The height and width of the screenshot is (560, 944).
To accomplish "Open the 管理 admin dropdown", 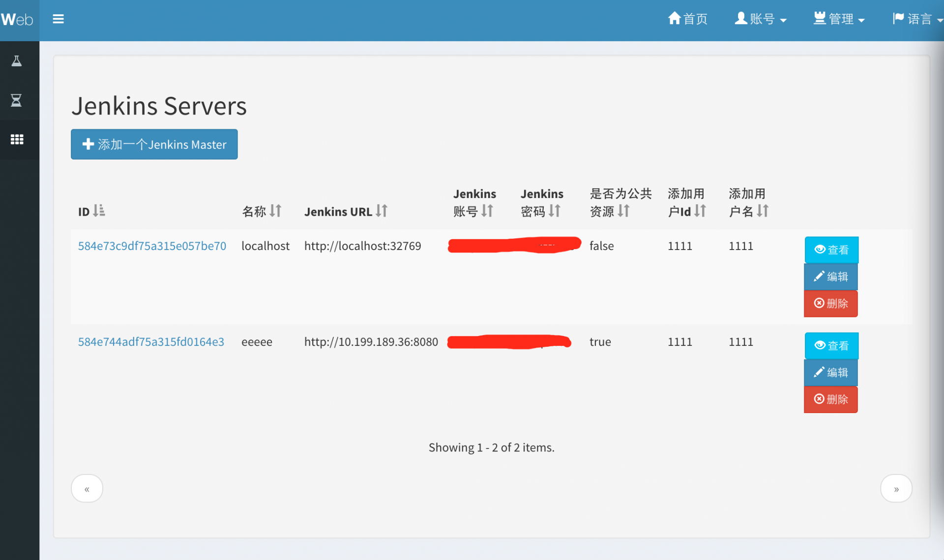I will click(x=839, y=19).
